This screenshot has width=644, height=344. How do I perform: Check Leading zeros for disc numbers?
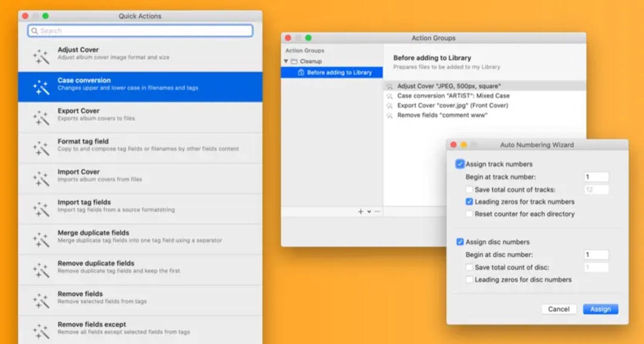470,280
